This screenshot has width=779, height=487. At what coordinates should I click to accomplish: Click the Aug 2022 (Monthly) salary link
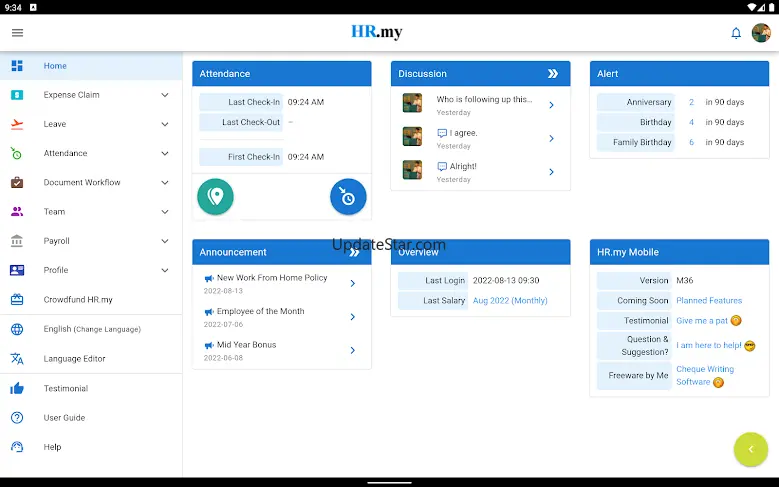click(x=510, y=301)
